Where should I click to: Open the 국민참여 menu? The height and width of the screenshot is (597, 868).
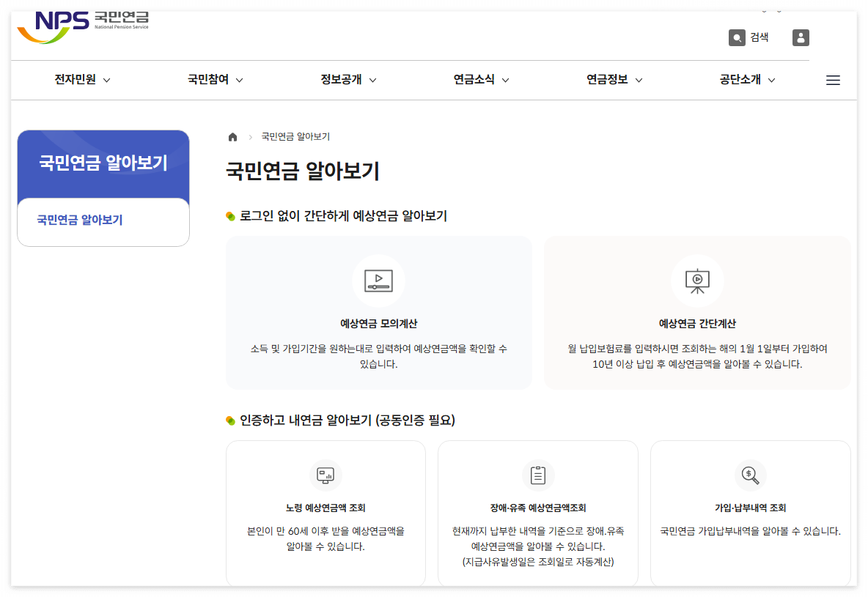coord(208,80)
